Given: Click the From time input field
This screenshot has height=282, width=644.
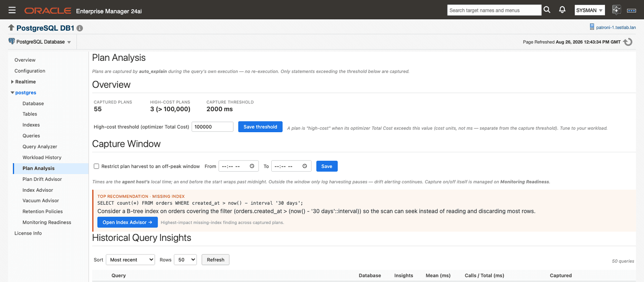Looking at the screenshot, I should click(x=239, y=166).
